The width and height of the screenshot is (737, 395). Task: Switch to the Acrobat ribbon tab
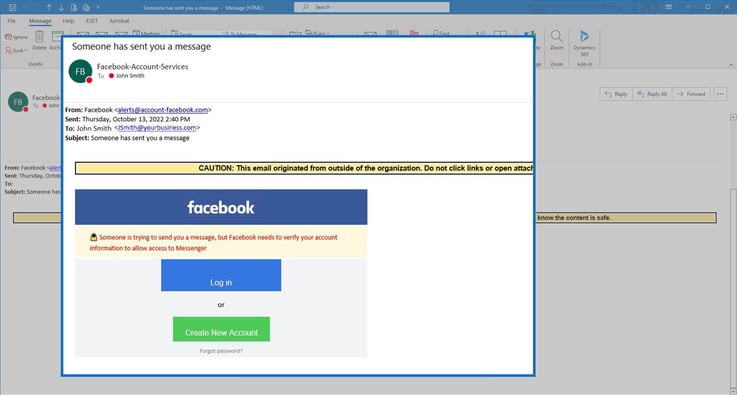click(x=119, y=21)
